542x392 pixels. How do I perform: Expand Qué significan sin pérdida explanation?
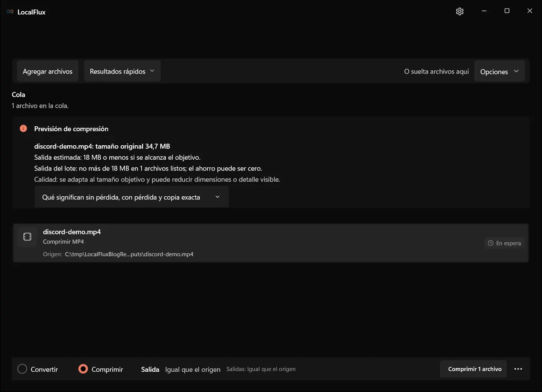[131, 197]
